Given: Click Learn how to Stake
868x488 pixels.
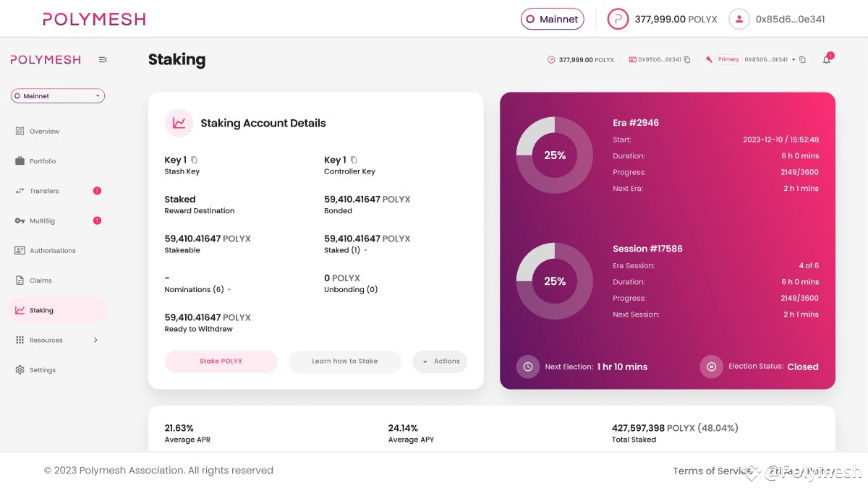Looking at the screenshot, I should (x=344, y=361).
